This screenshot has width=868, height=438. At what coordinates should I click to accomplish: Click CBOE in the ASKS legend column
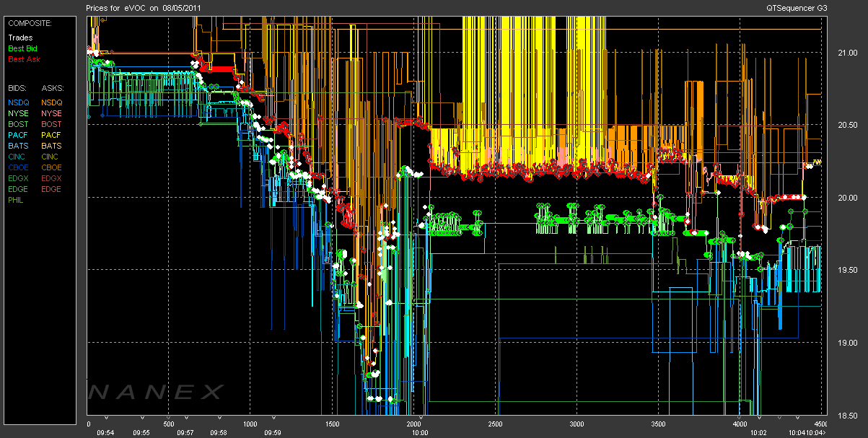tap(52, 167)
